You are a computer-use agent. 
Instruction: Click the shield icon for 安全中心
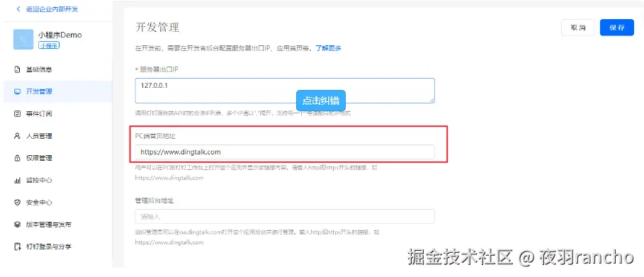pos(17,203)
